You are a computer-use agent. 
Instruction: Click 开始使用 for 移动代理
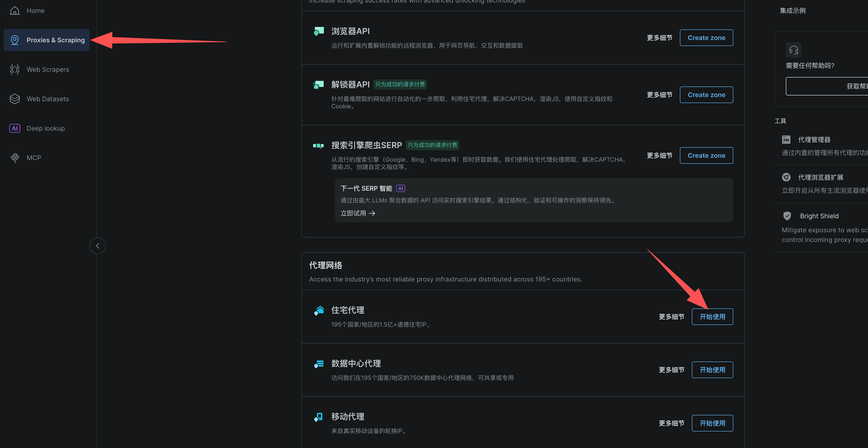(712, 423)
